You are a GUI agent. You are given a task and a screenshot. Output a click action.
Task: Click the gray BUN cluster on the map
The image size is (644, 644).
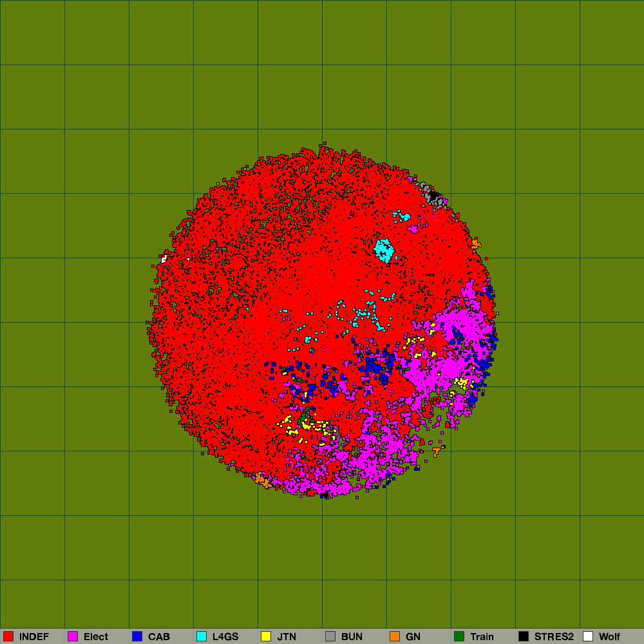pyautogui.click(x=433, y=195)
